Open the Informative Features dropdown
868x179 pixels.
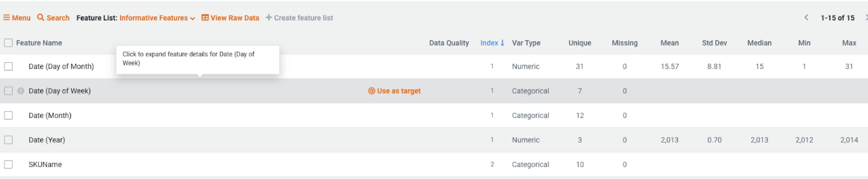point(157,18)
